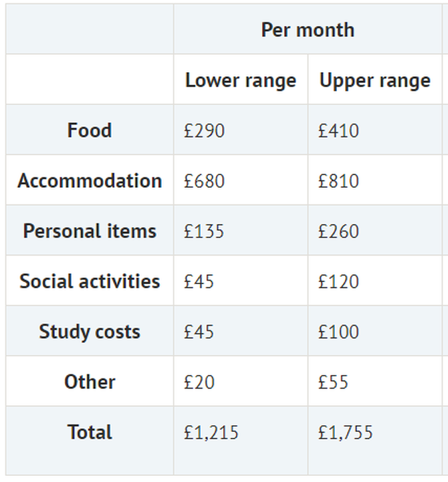Select the £290 food lower range value
Screen dimensions: 448x482
(204, 130)
